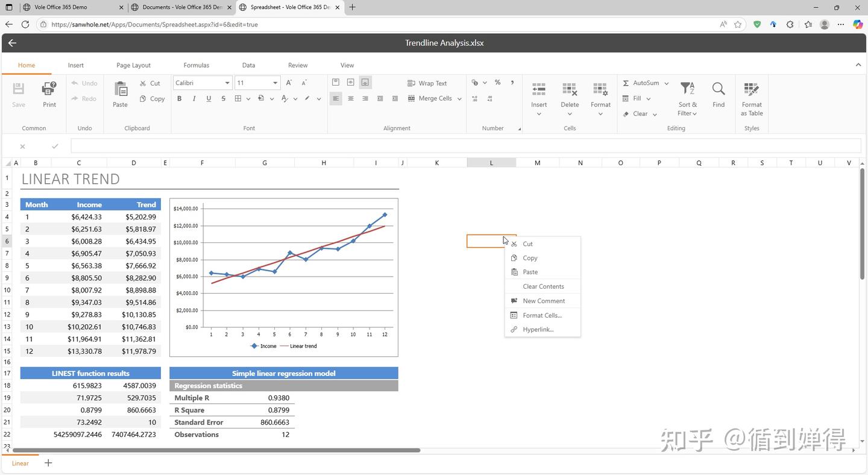Click the increase decimal icon
Image resolution: width=868 pixels, height=475 pixels.
tap(475, 99)
